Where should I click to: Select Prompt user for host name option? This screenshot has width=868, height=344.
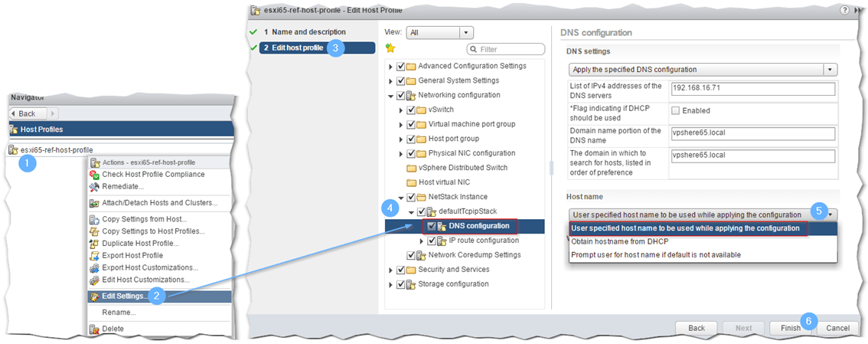pos(703,255)
